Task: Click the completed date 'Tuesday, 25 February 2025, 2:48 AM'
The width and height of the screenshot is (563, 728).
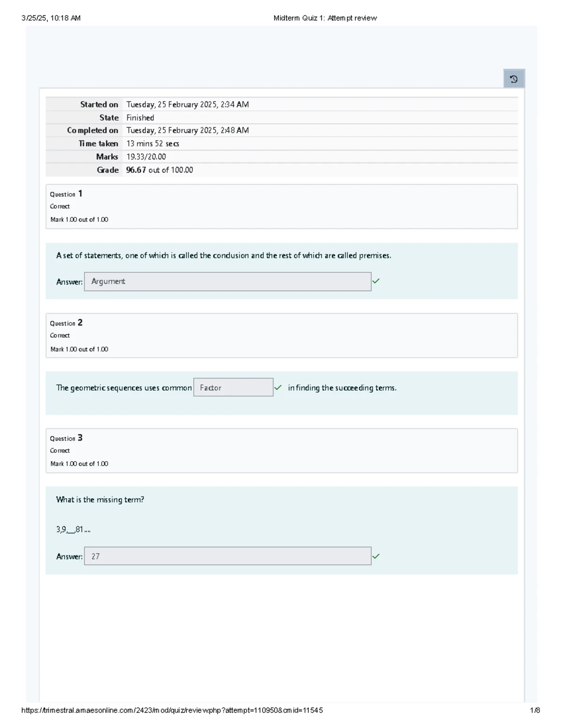Action: click(188, 130)
